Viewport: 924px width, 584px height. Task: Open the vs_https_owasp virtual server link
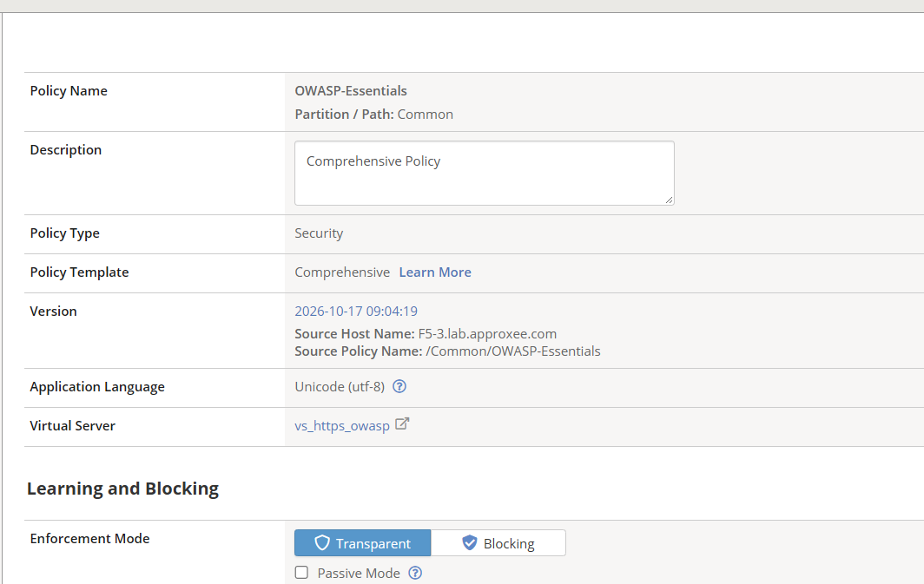342,426
